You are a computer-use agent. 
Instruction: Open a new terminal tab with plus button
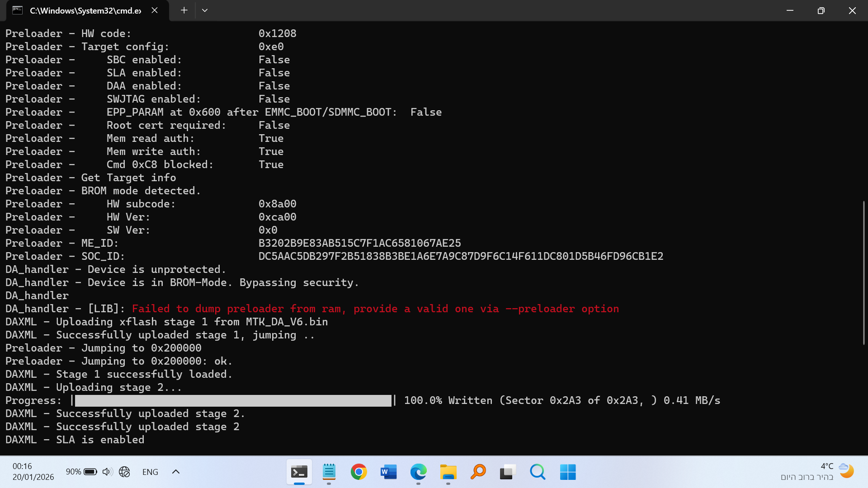coord(184,10)
